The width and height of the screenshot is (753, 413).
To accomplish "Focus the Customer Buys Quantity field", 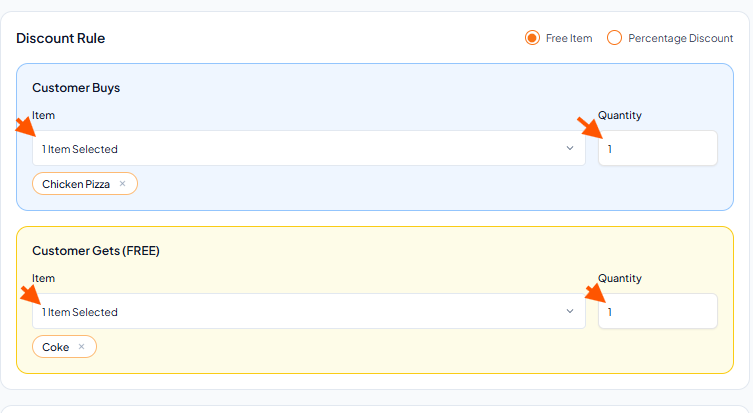I will 658,148.
